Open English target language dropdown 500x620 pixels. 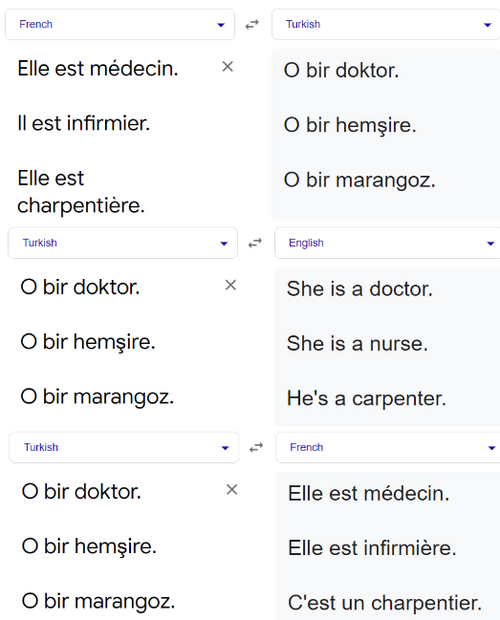[x=387, y=243]
